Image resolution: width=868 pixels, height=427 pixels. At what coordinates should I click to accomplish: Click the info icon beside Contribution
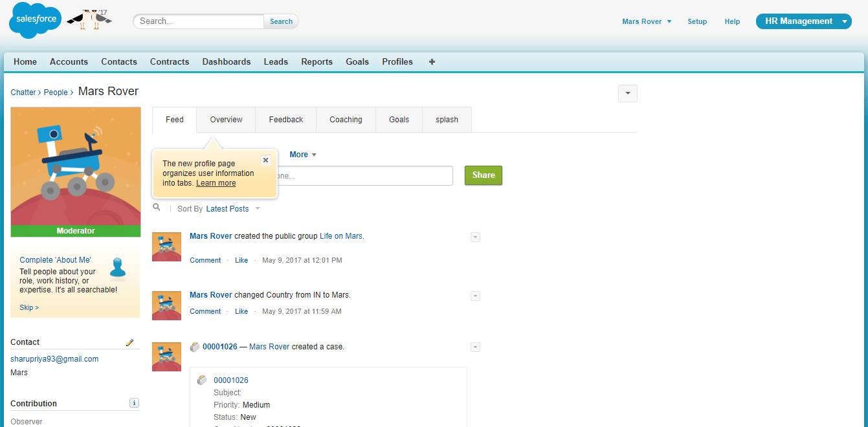[134, 402]
